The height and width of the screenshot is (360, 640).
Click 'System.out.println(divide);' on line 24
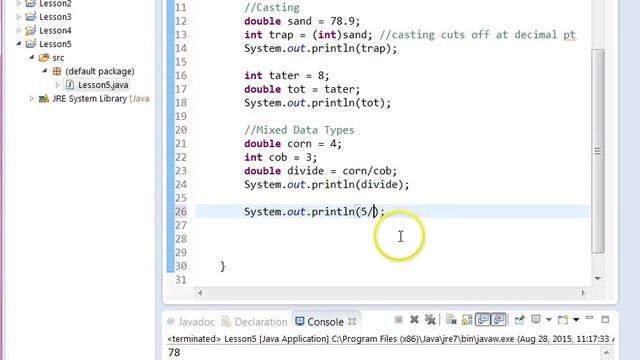(x=327, y=184)
